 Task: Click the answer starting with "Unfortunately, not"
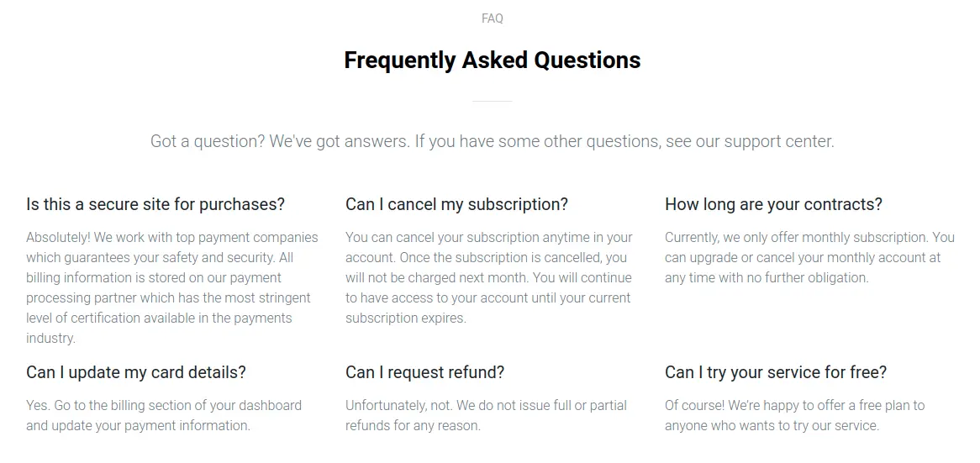486,415
